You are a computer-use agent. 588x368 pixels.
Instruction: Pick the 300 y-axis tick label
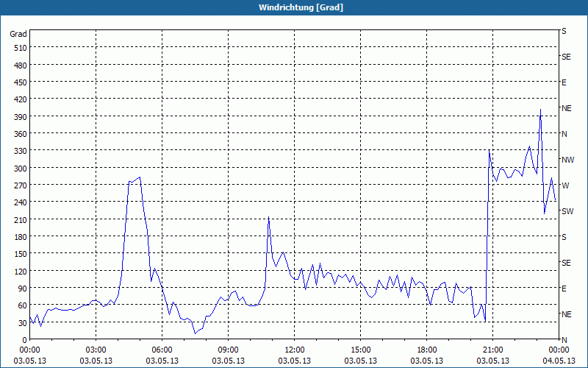pyautogui.click(x=21, y=169)
